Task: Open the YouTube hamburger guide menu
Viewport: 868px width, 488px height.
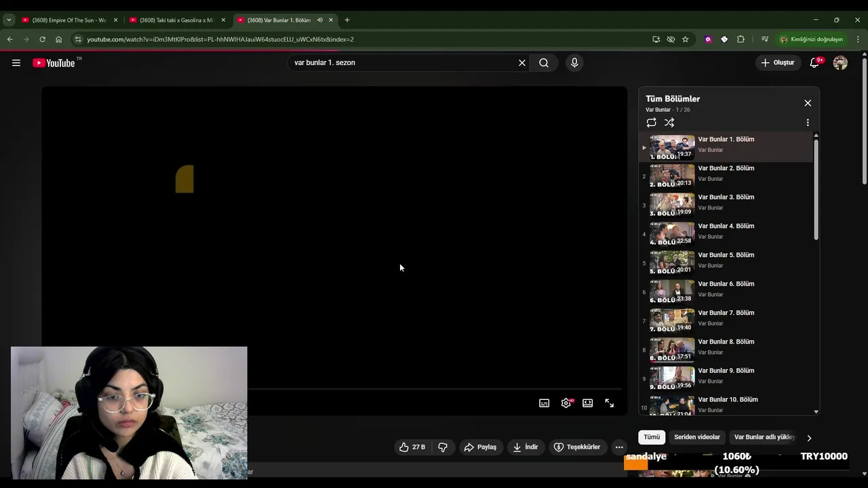Action: tap(16, 62)
